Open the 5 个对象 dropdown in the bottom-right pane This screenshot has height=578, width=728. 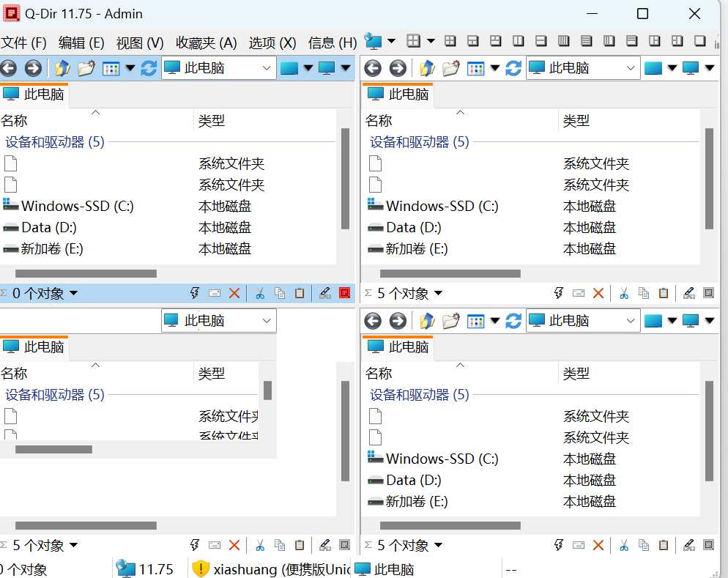pos(438,545)
